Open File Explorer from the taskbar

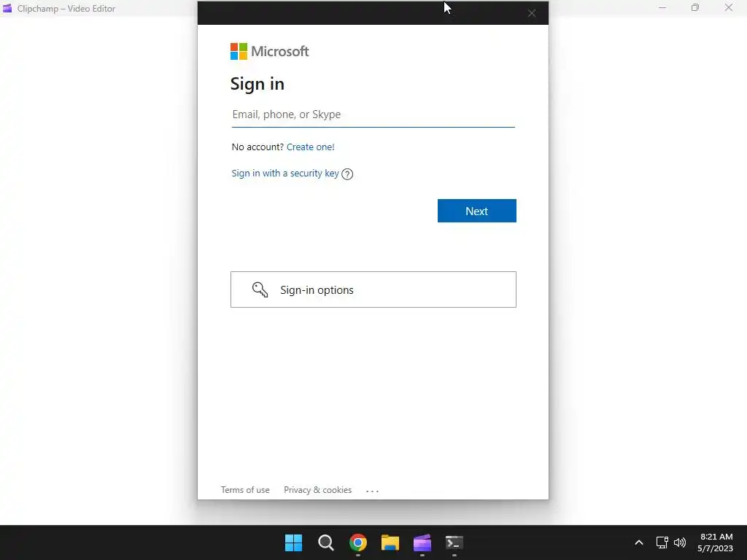click(x=390, y=542)
